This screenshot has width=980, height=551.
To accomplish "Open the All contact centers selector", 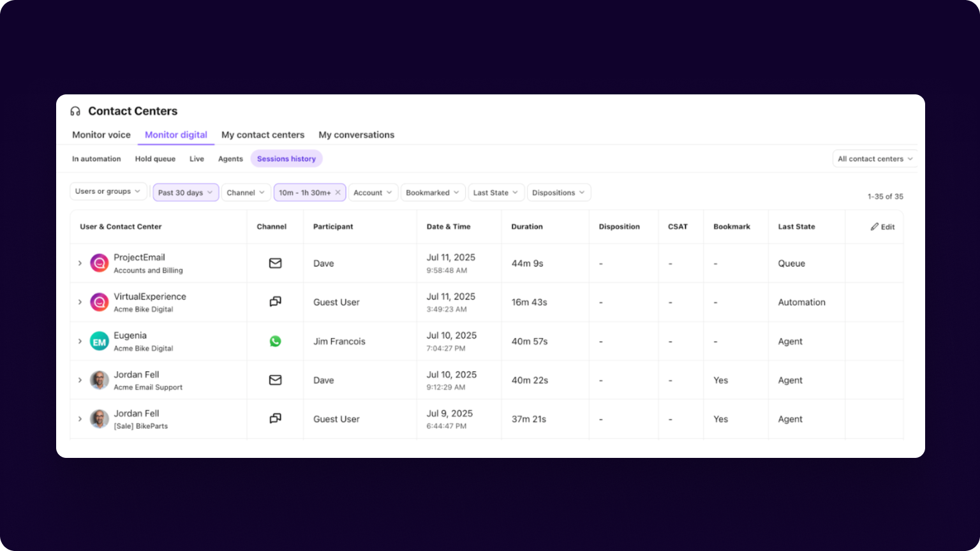I will coord(874,158).
